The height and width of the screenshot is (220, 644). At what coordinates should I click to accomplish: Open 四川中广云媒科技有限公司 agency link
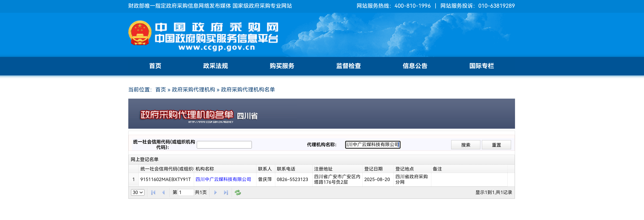[223, 179]
